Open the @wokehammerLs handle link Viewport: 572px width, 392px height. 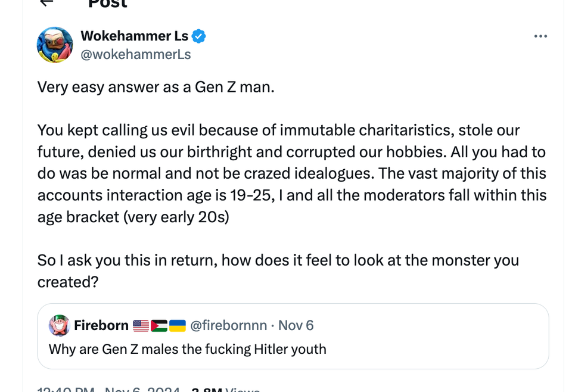[x=136, y=54]
